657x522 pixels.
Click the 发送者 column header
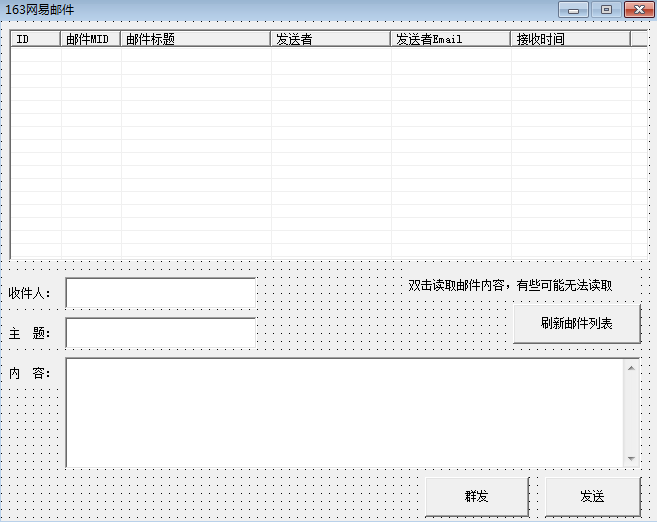tap(331, 39)
